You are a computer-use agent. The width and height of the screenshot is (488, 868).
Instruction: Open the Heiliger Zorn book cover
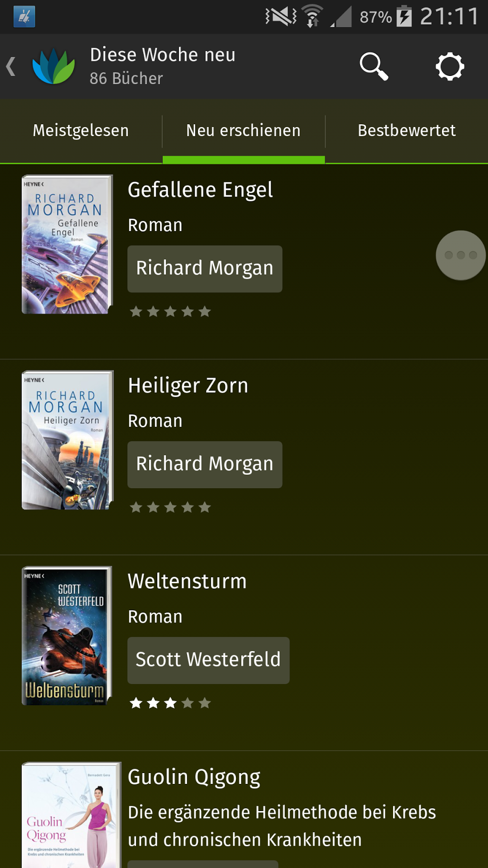(67, 440)
